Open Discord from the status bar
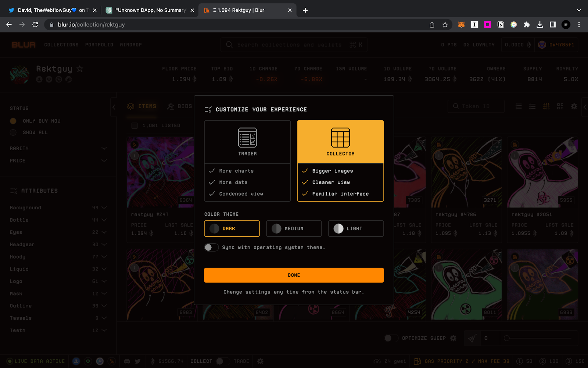The height and width of the screenshot is (368, 588). tap(127, 361)
